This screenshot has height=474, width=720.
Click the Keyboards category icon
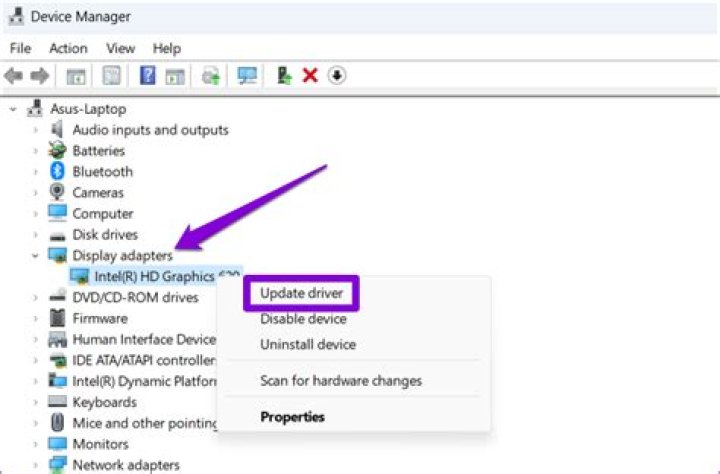point(57,402)
